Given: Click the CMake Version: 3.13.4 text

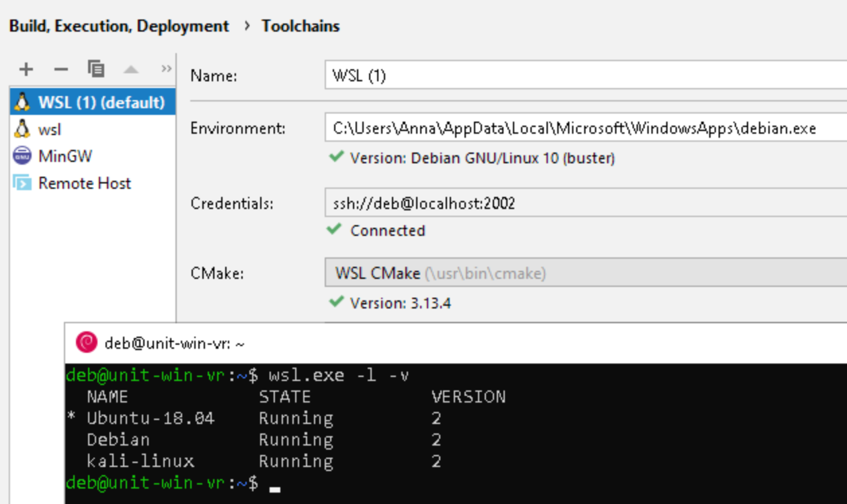Looking at the screenshot, I should 400,303.
